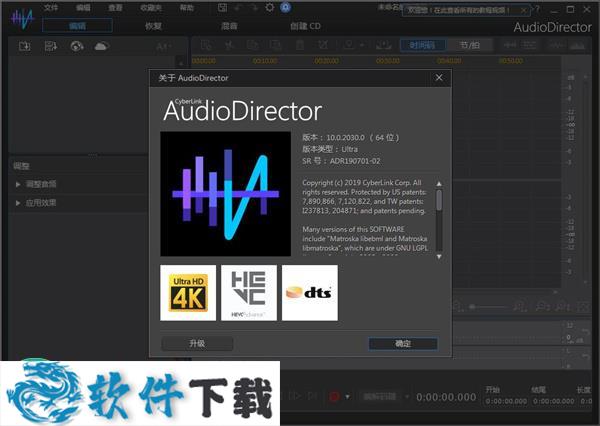Open the dropdown arrow beside the marker pin icon
This screenshot has height=426, width=600.
pyautogui.click(x=362, y=45)
